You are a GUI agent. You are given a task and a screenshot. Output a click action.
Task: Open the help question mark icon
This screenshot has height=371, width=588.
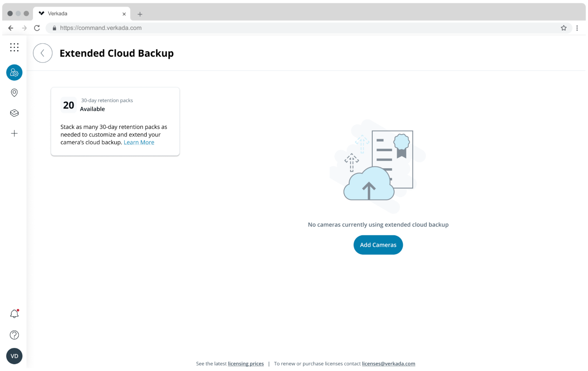pos(14,335)
